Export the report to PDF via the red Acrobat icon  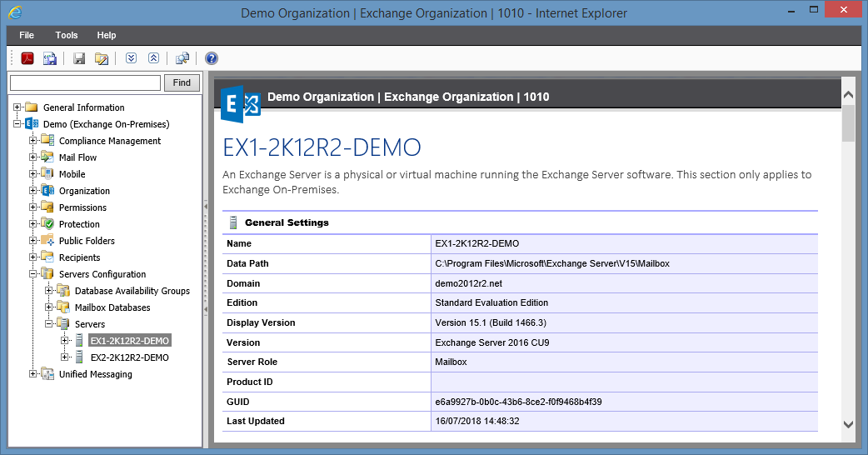pyautogui.click(x=27, y=58)
